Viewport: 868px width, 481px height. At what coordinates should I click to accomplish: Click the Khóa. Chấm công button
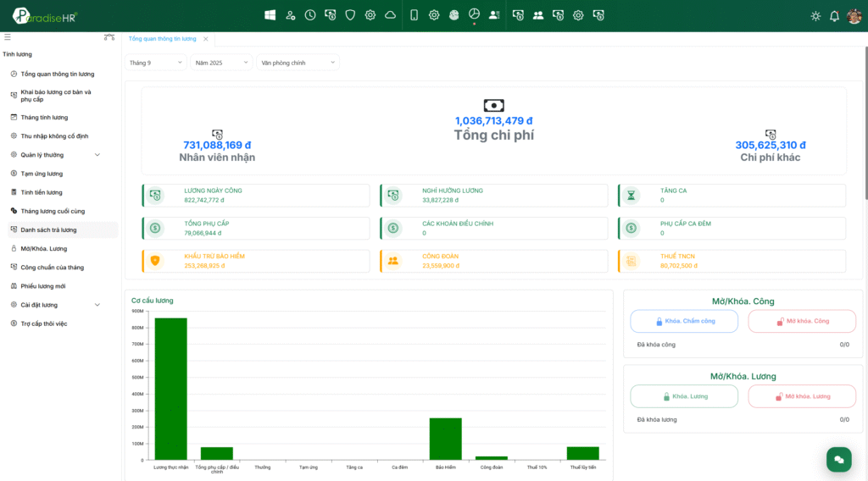684,321
